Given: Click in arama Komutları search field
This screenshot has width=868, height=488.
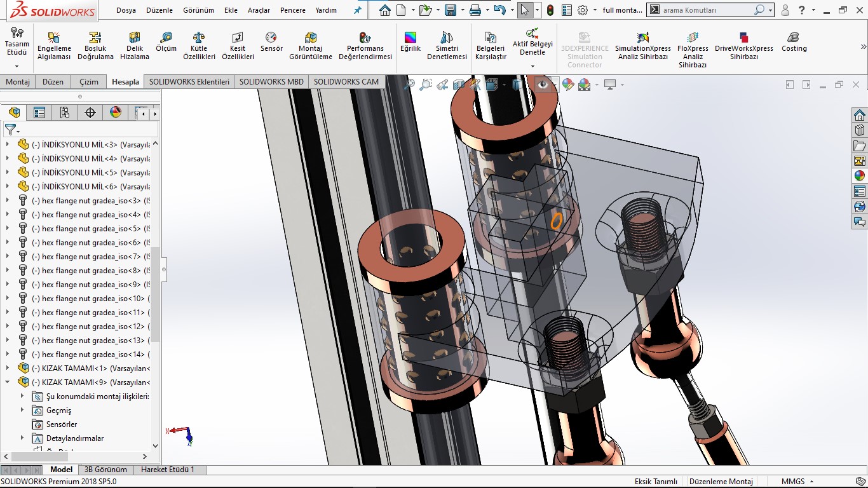Looking at the screenshot, I should coord(706,10).
